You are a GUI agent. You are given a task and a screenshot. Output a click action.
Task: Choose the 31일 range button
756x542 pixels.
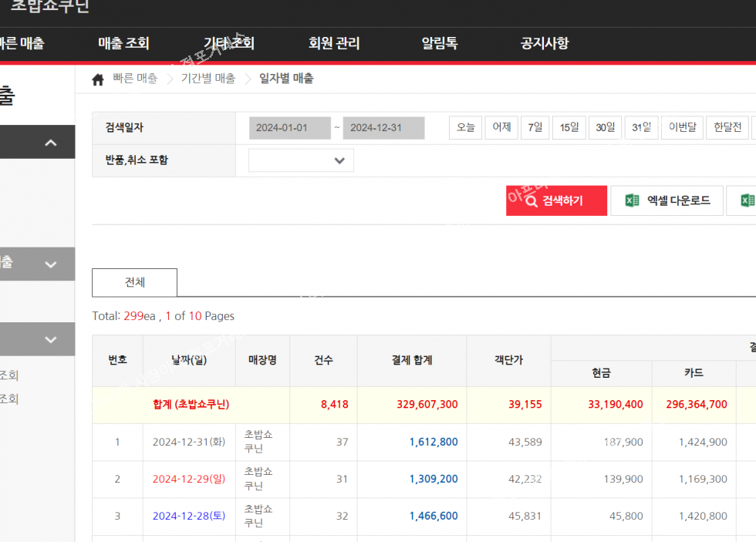click(x=641, y=128)
